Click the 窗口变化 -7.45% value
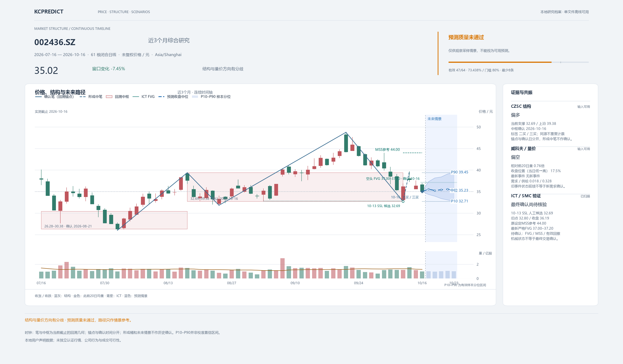Image resolution: width=623 pixels, height=364 pixels. coord(108,69)
